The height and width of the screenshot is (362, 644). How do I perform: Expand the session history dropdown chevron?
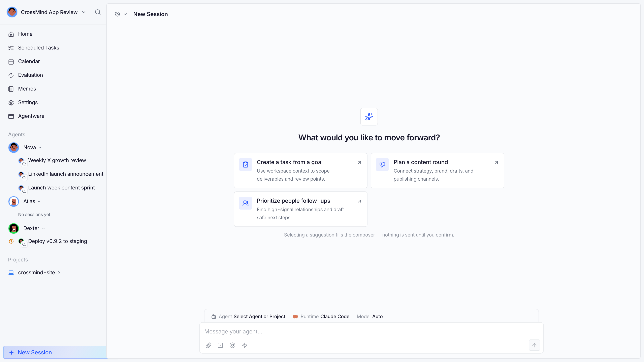(125, 14)
